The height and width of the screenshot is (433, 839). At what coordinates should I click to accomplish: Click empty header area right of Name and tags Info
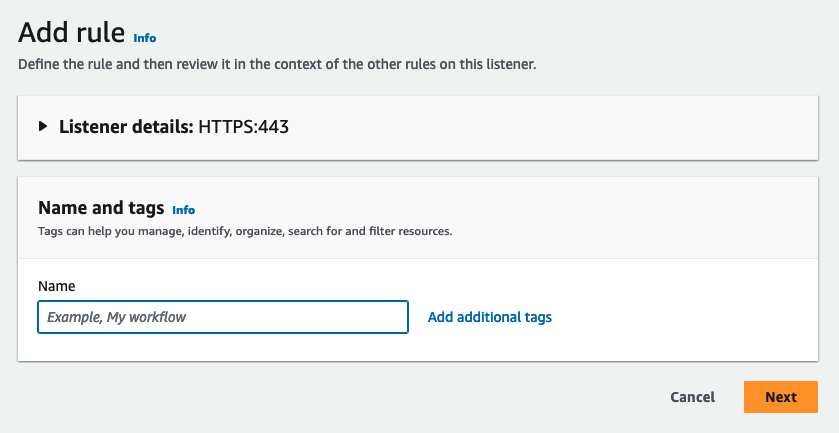coord(500,209)
